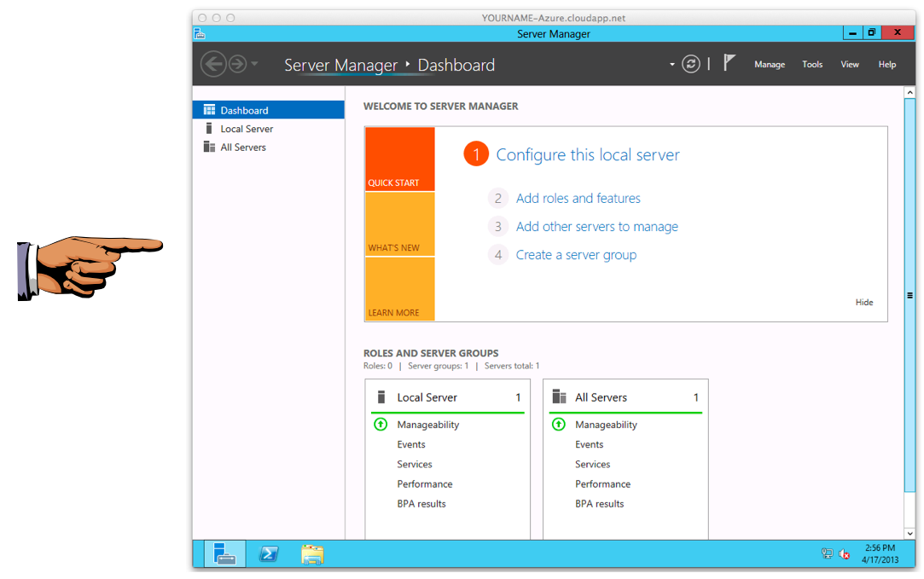Go forward with the navigation arrow
This screenshot has width=924, height=579.
tap(237, 64)
